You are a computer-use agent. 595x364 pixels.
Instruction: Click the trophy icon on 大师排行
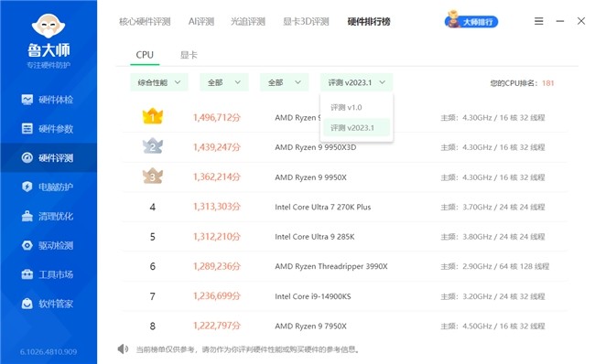pyautogui.click(x=453, y=20)
